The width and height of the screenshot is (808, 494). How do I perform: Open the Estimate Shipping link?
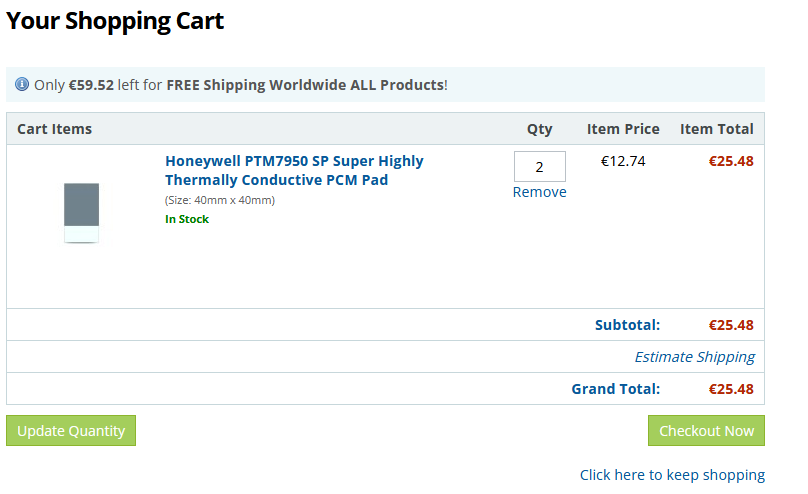694,357
